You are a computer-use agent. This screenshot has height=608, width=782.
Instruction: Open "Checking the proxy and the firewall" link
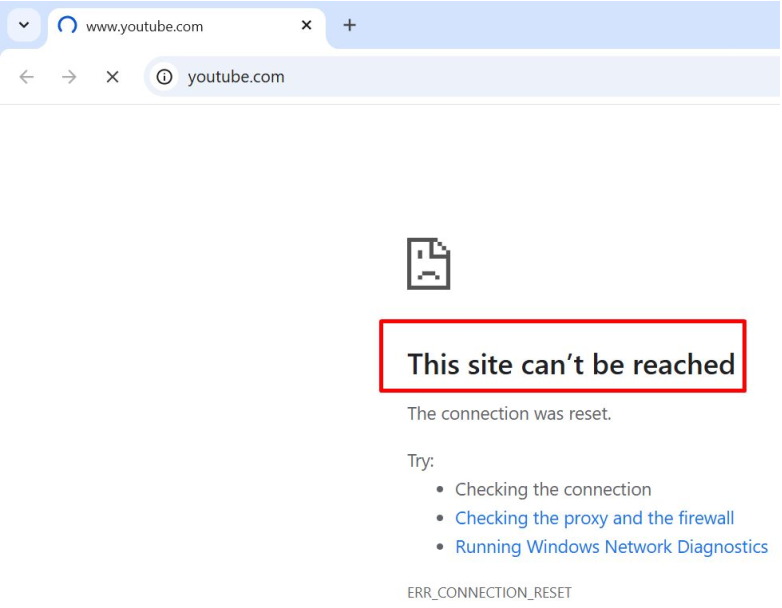pos(594,518)
